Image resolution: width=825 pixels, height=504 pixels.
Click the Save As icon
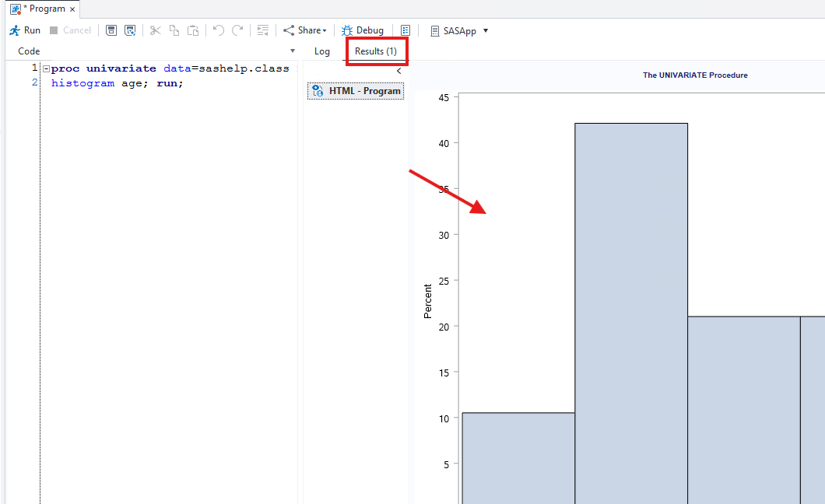click(130, 30)
